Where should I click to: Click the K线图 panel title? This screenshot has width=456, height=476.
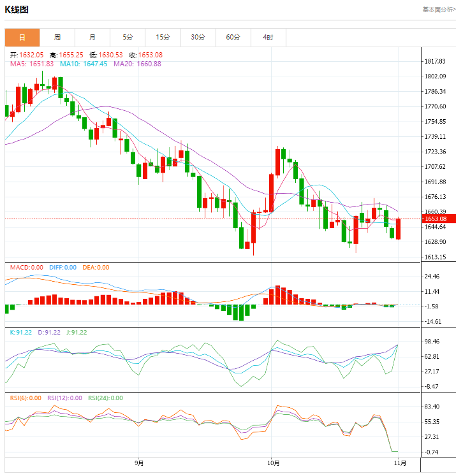[x=17, y=10]
